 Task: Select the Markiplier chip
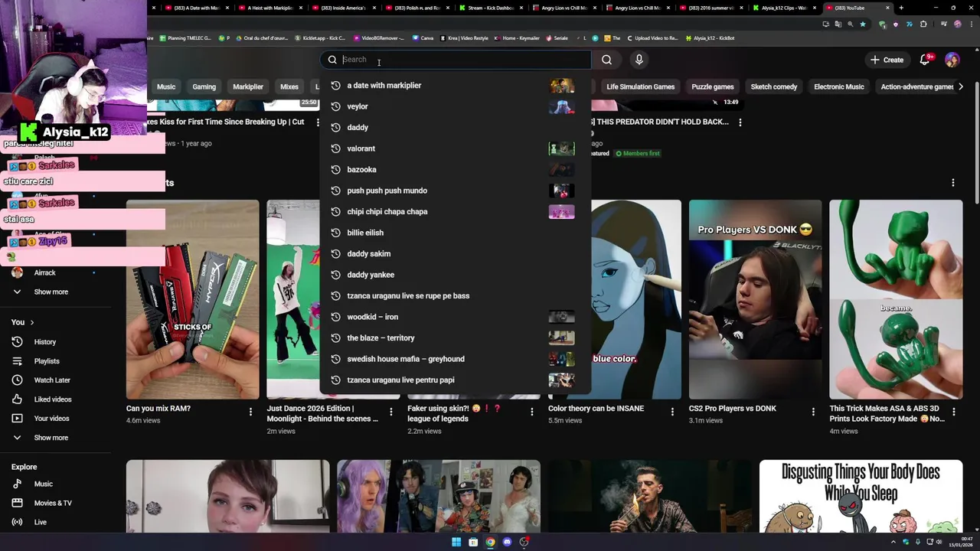tap(248, 86)
